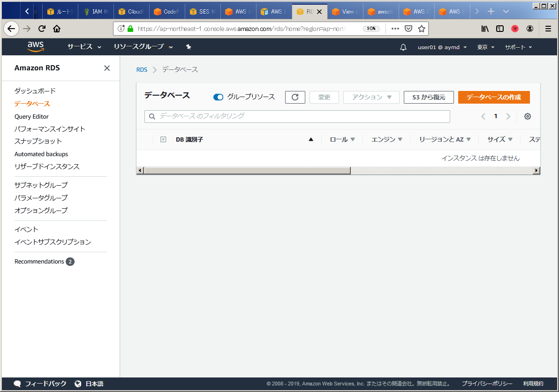
Task: Open the アクション dropdown
Action: 371,97
